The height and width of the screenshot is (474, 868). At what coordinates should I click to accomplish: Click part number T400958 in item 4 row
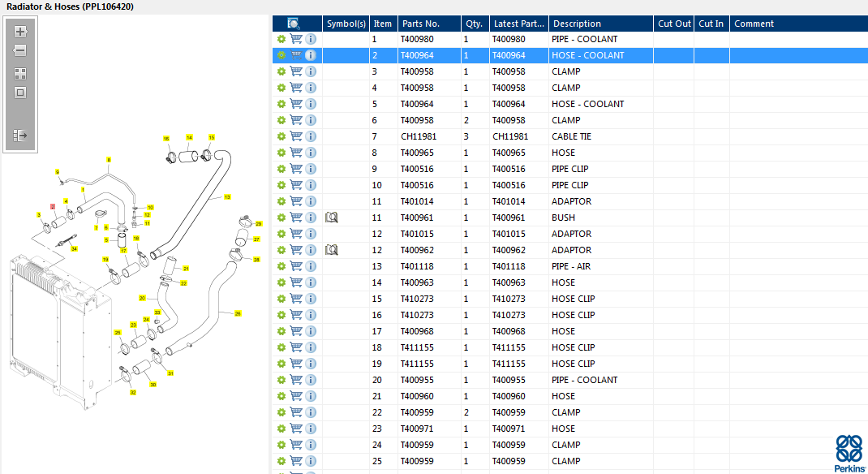(418, 88)
